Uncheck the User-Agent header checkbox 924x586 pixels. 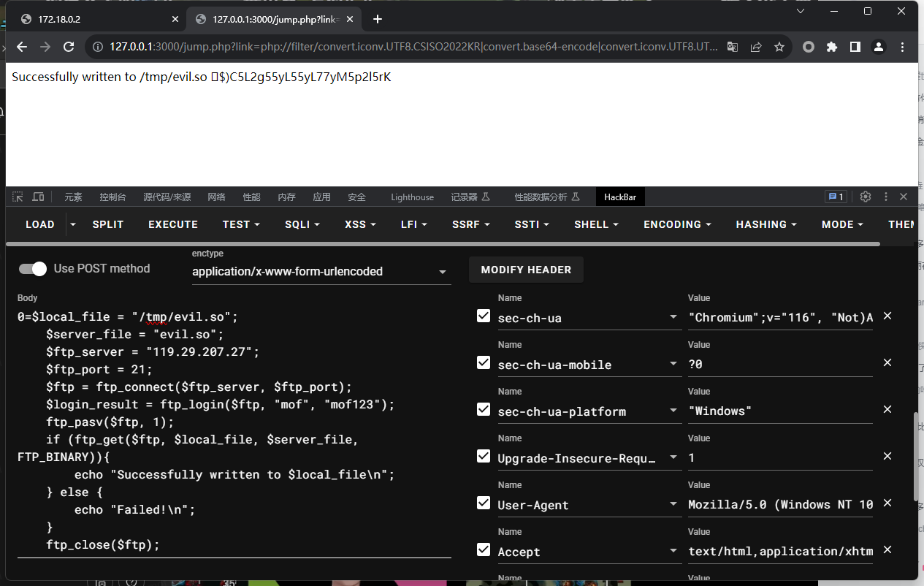[484, 503]
